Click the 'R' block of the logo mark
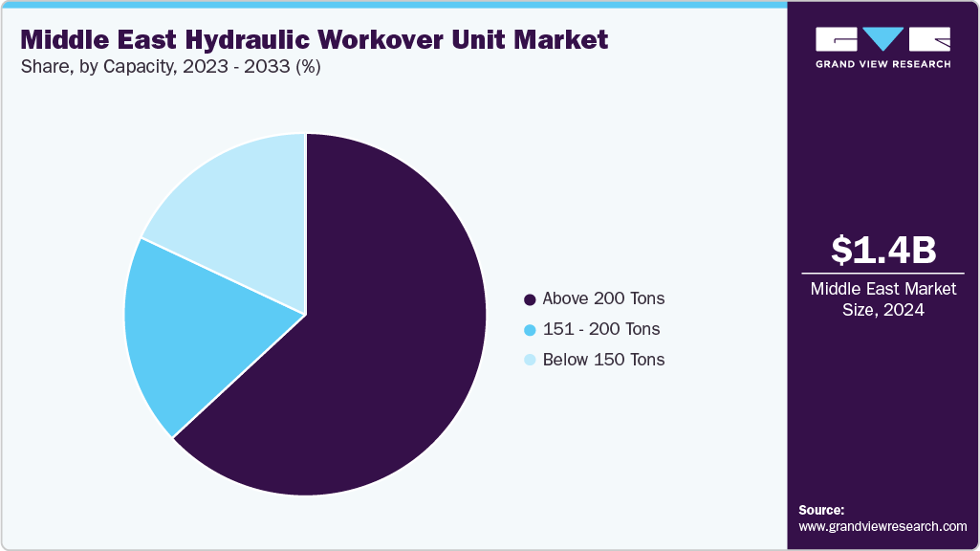 pyautogui.click(x=929, y=40)
